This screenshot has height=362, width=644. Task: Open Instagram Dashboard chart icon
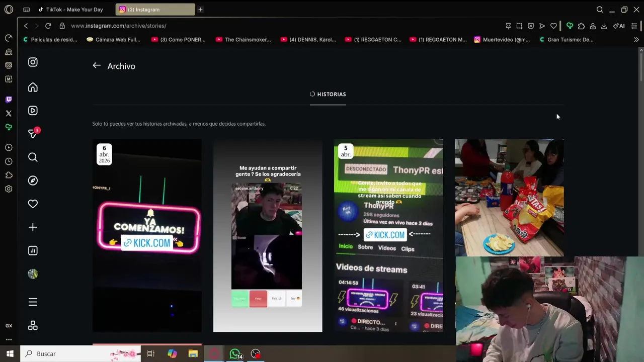tap(33, 250)
